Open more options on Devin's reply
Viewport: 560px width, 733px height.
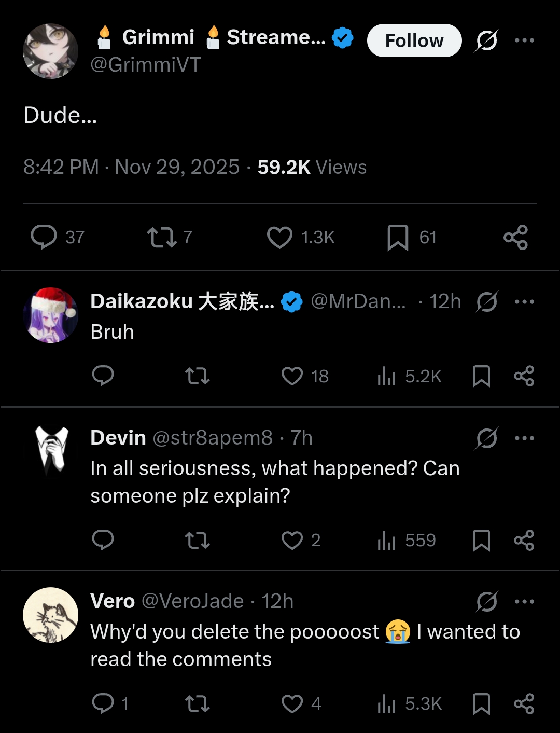[524, 438]
